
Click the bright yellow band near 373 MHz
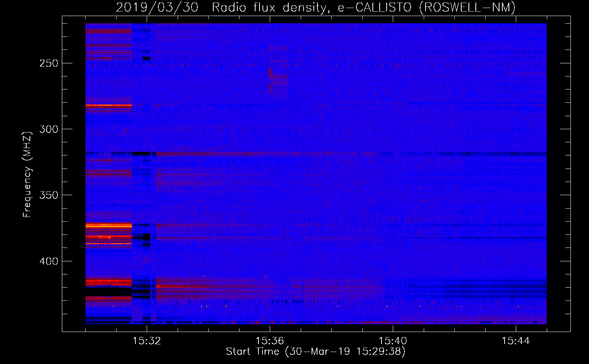click(x=108, y=226)
